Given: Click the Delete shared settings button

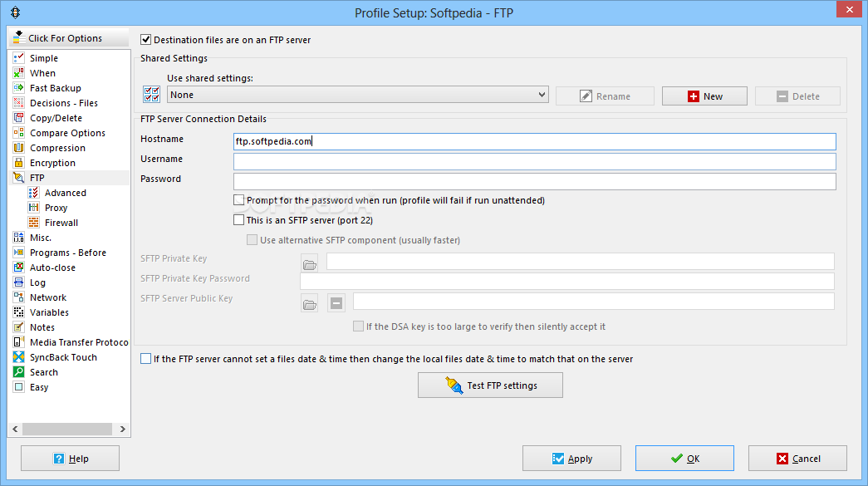Looking at the screenshot, I should (797, 96).
